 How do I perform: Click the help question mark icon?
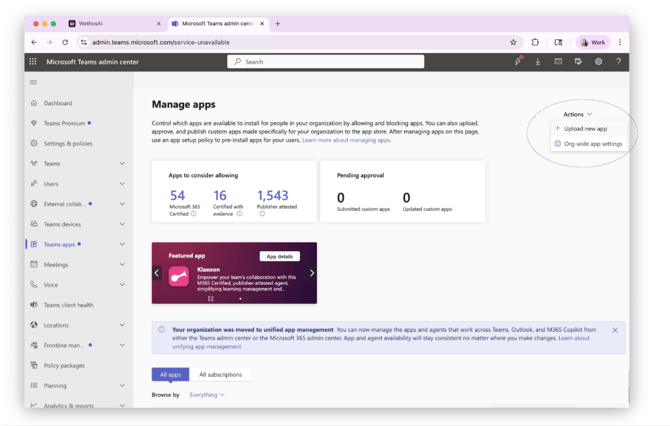[618, 62]
